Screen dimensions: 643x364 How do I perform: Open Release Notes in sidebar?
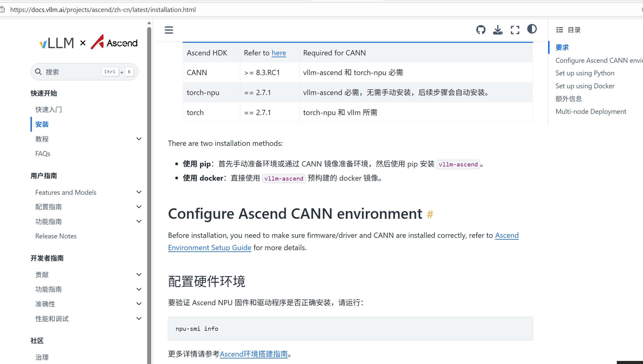tap(56, 236)
